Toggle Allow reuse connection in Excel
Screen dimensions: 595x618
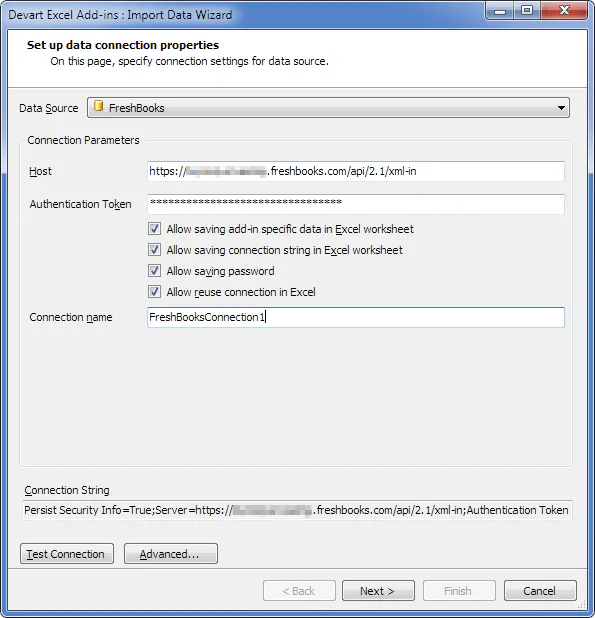pyautogui.click(x=154, y=292)
